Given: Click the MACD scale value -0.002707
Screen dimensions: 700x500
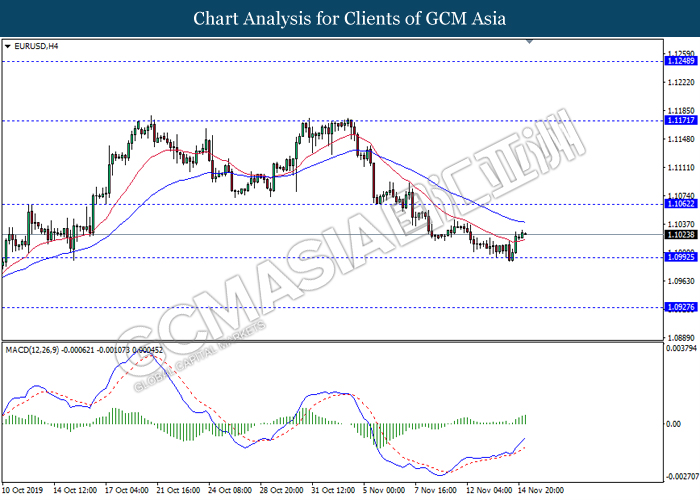Looking at the screenshot, I should 682,477.
